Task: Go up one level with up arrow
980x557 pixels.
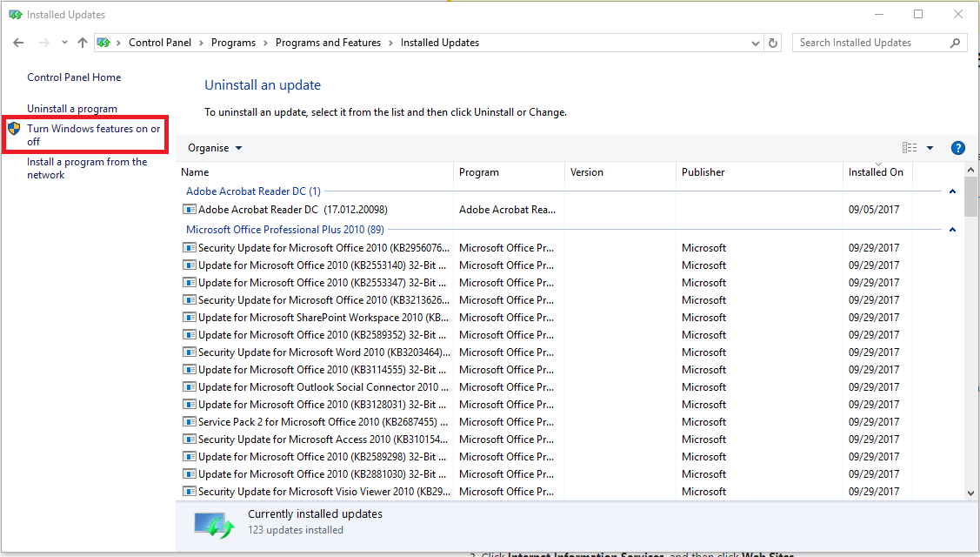Action: 83,43
